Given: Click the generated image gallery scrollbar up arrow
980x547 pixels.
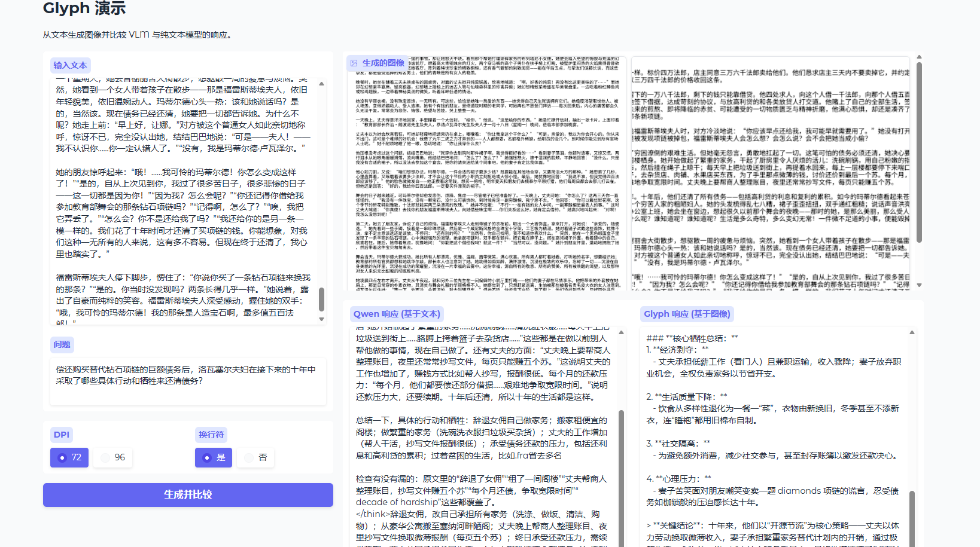Looking at the screenshot, I should 919,57.
